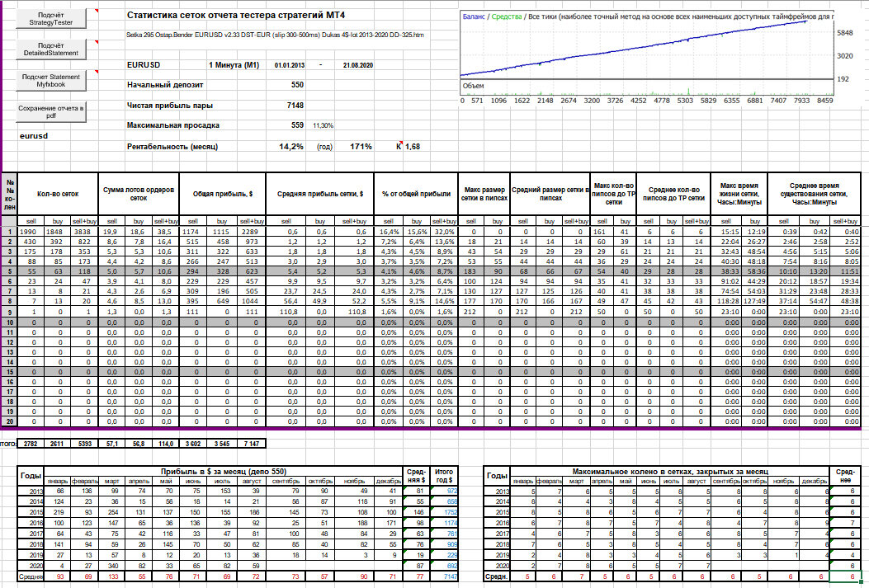Click cell 3838 in row 1

click(x=85, y=232)
